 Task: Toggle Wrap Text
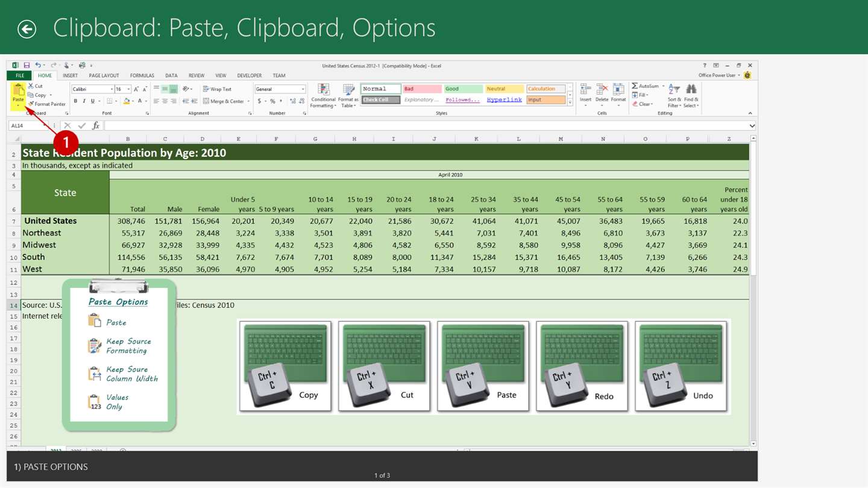(217, 89)
